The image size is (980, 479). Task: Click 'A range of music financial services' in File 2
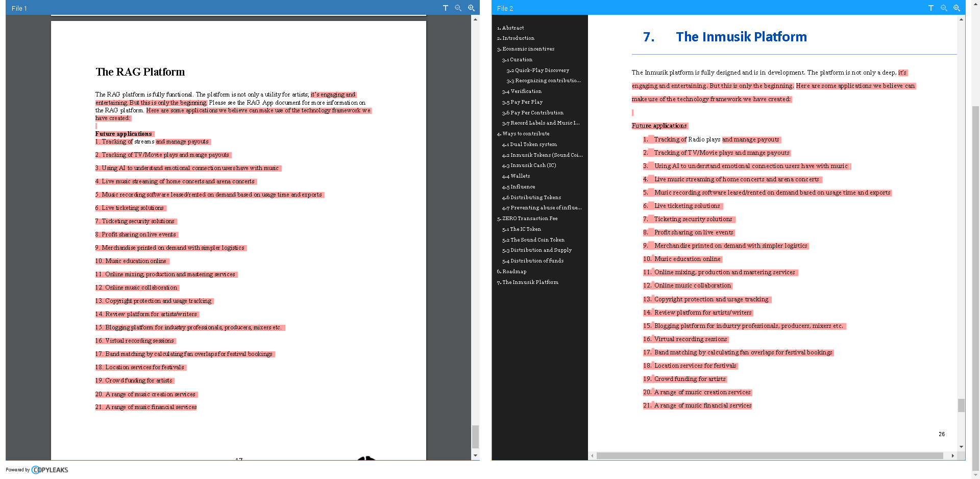click(x=703, y=405)
